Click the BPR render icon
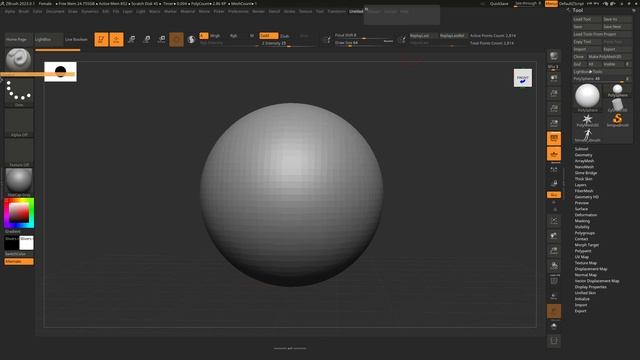 point(554,56)
